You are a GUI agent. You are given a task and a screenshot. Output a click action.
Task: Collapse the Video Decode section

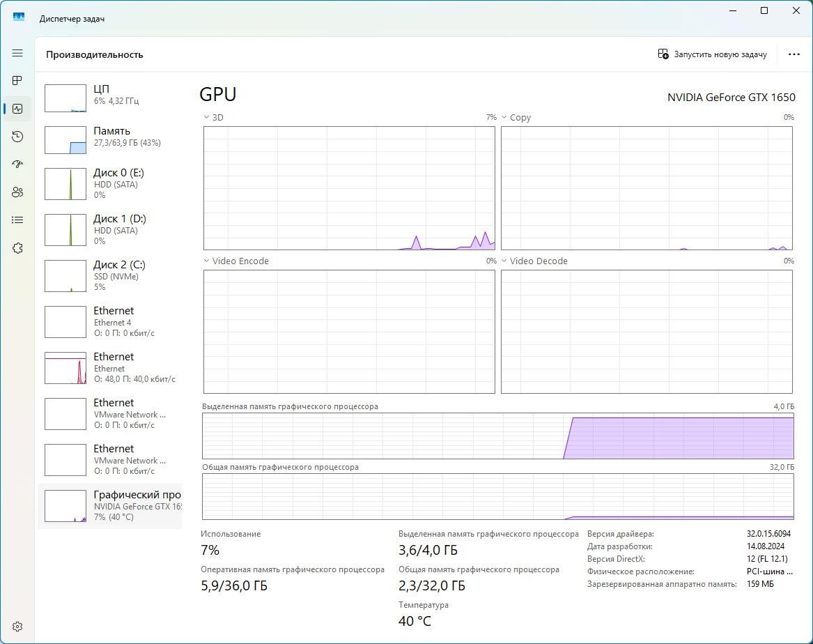coord(504,261)
